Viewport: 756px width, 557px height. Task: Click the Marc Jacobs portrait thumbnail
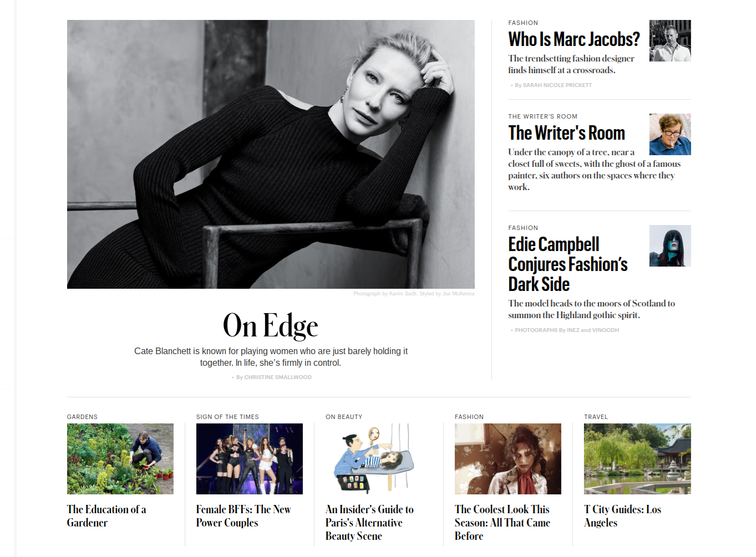tap(670, 40)
